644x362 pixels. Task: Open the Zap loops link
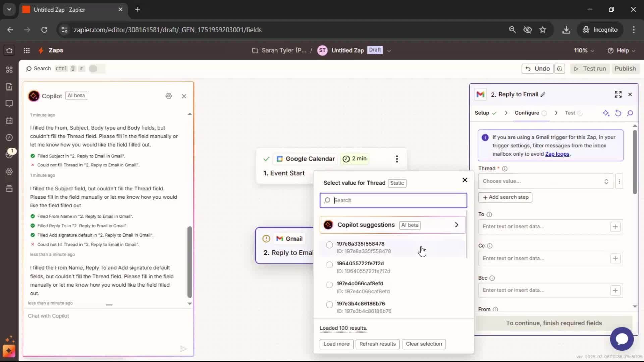coord(557,154)
